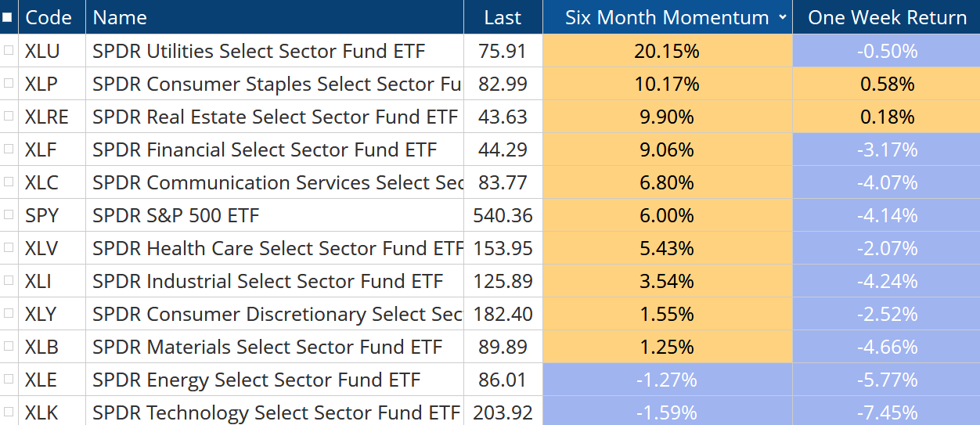Check the XLRE row checkbox
The image size is (980, 425).
pos(9,117)
